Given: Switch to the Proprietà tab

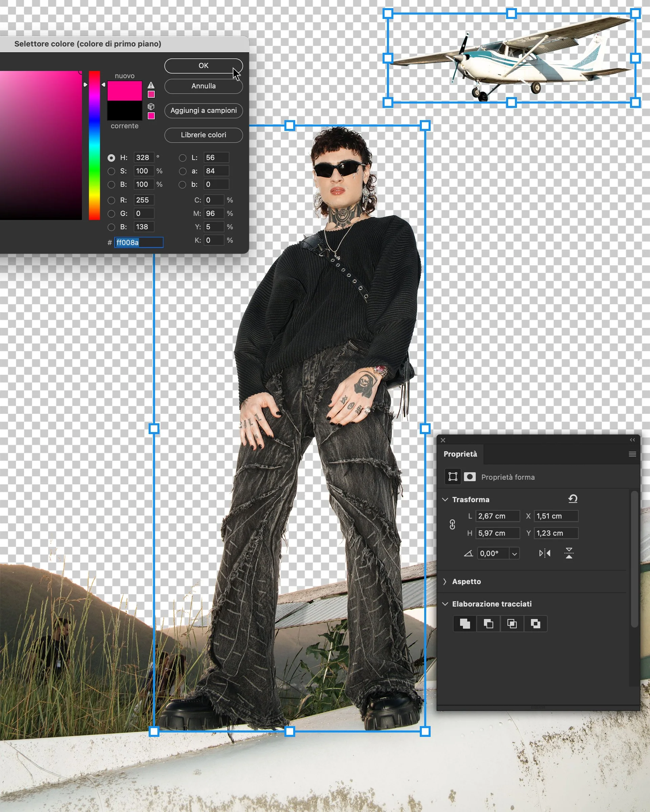Looking at the screenshot, I should [x=460, y=454].
